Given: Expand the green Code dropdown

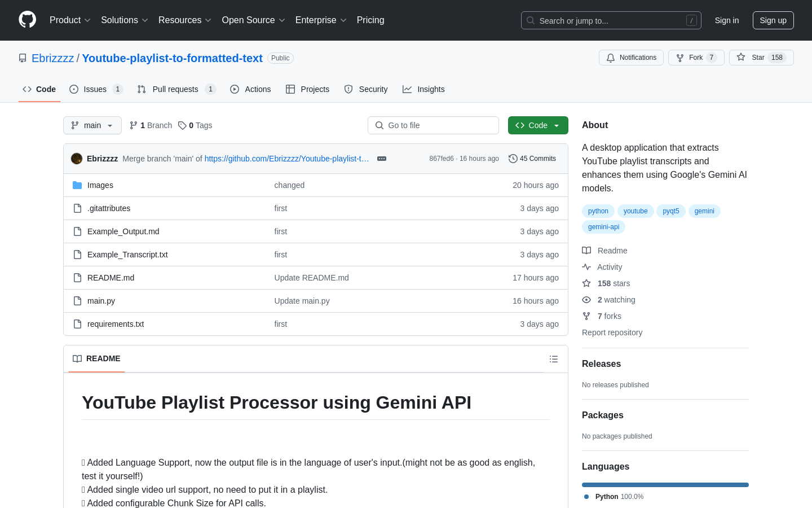Looking at the screenshot, I should (x=538, y=125).
